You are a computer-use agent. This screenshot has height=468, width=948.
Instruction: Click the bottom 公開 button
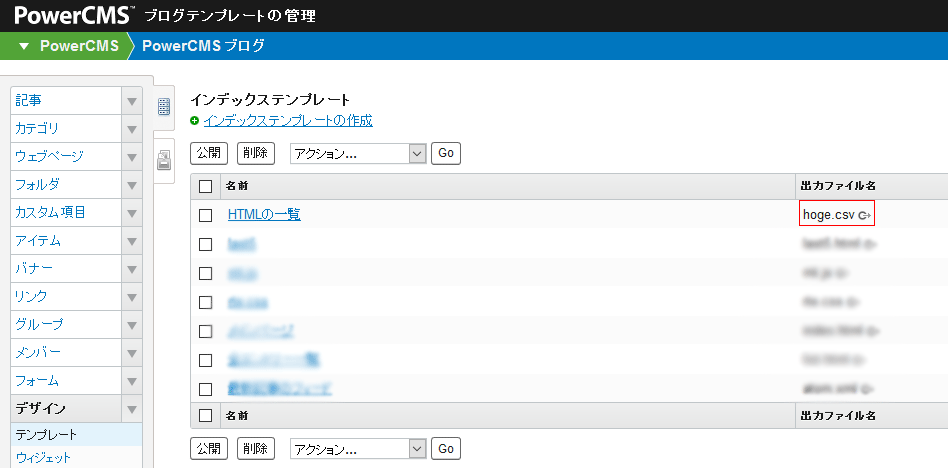[x=209, y=449]
